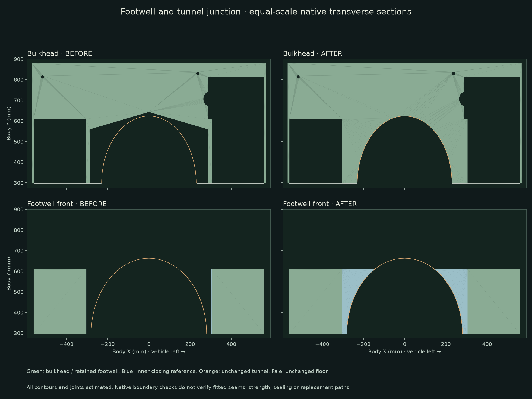532x399 pixels.
Task: Select the Body X axis label under Footwell front AFTER
Action: pyautogui.click(x=404, y=352)
